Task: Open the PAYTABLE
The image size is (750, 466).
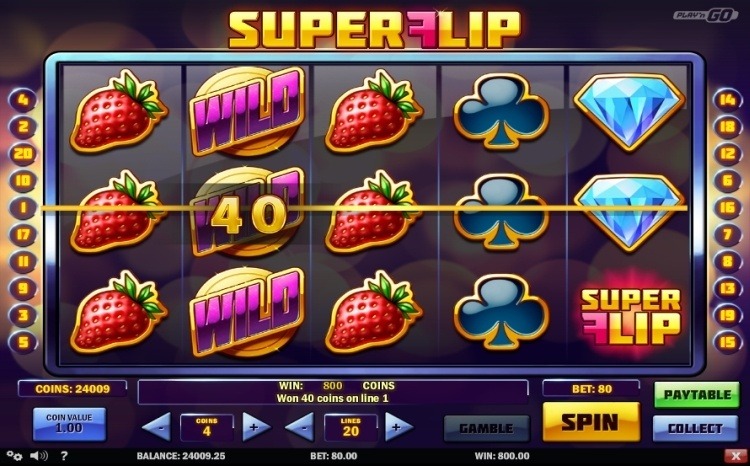Action: [x=697, y=395]
